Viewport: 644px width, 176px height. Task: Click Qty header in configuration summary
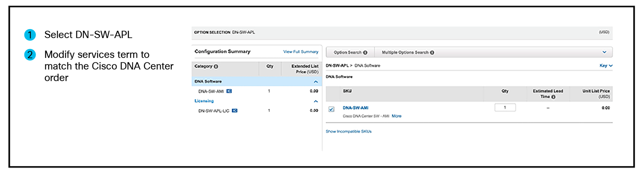(270, 66)
